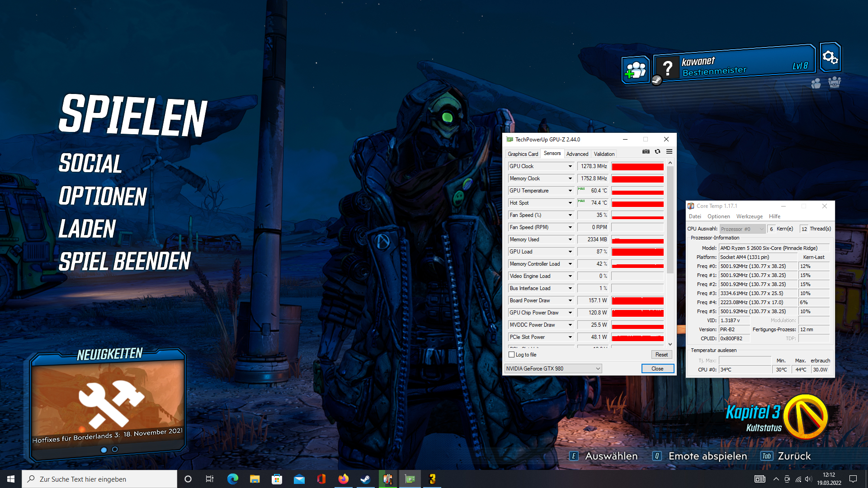Open Steam from the taskbar
This screenshot has height=488, width=868.
(x=365, y=479)
